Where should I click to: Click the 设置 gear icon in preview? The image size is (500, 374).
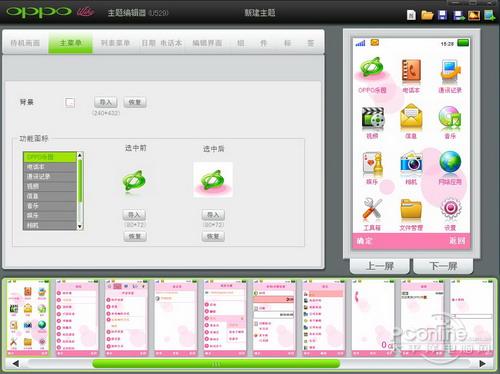point(450,208)
